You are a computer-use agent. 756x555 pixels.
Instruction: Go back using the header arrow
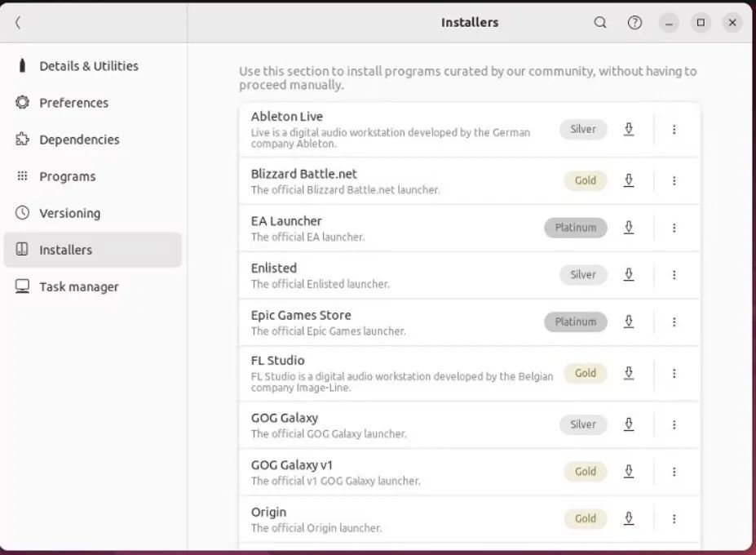click(18, 23)
